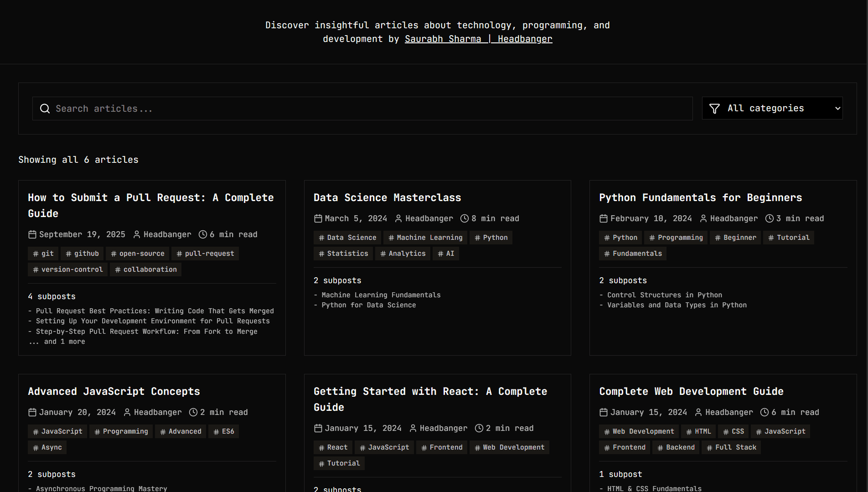Click the search magnifier icon
The width and height of the screenshot is (868, 492).
(45, 109)
